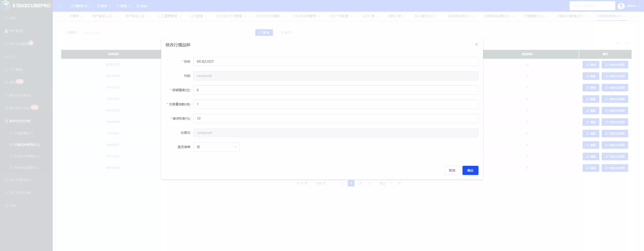
Task: Close the 修改行情品种 dialog with the X icon
Action: click(x=476, y=44)
